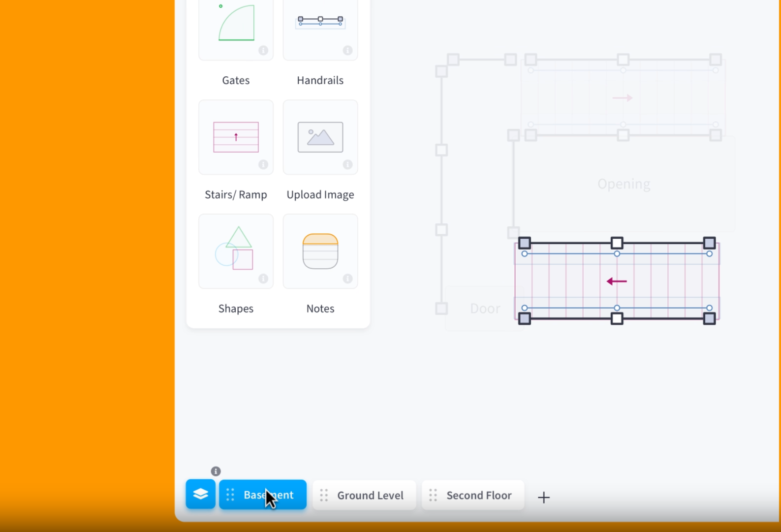Switch to the Ground Level tab
Screen dimensions: 781x532
click(370, 496)
